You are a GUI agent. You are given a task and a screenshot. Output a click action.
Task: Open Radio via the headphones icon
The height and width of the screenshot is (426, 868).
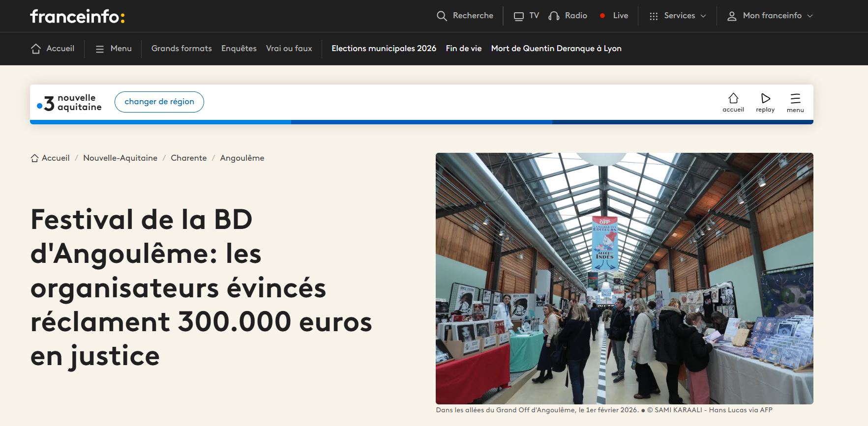click(x=554, y=16)
